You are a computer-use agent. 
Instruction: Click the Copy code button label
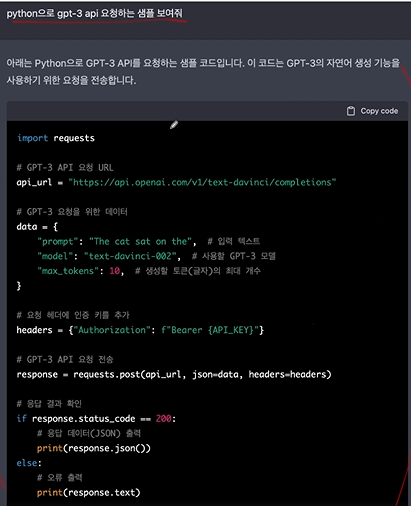pos(379,111)
